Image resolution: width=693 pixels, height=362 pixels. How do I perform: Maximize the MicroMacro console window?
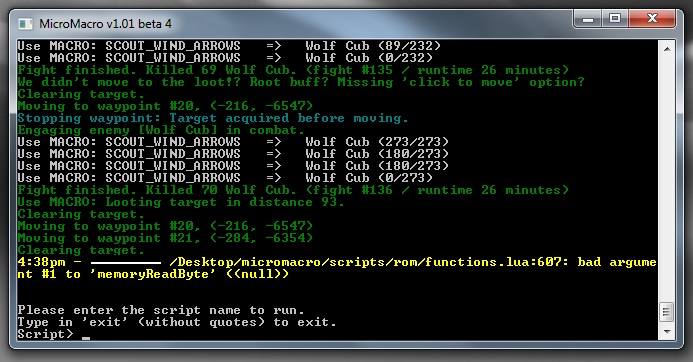[615, 19]
